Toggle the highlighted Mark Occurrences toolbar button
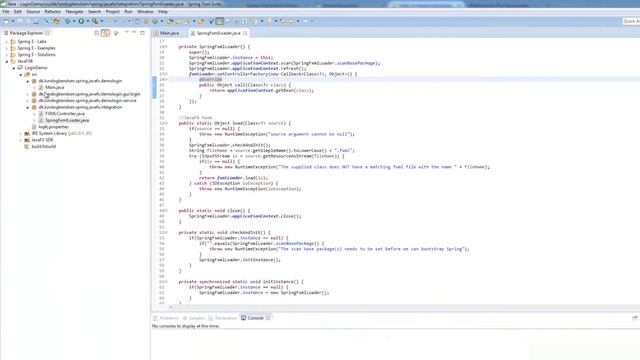The height and width of the screenshot is (360, 640). 220,21
